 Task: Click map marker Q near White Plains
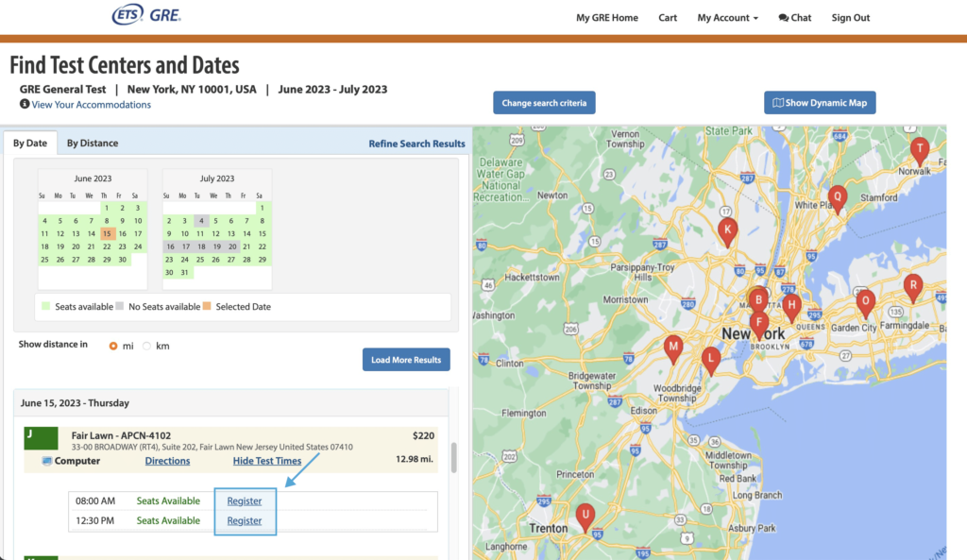[x=837, y=197]
